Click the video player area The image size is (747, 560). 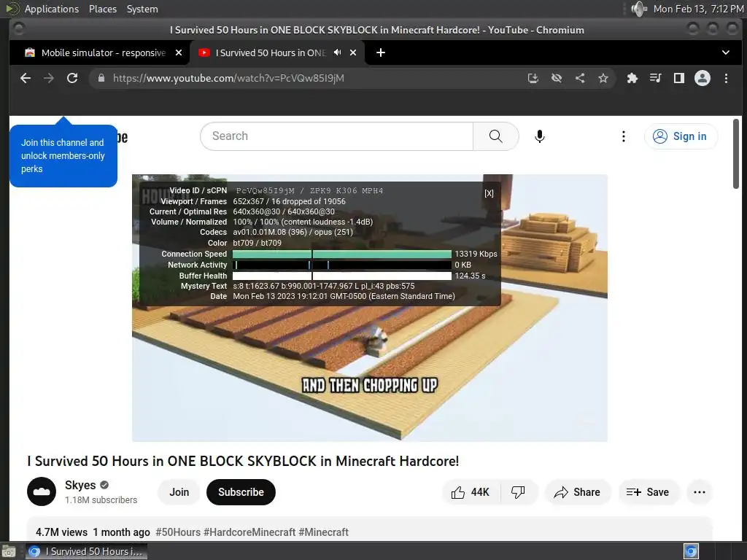click(370, 308)
